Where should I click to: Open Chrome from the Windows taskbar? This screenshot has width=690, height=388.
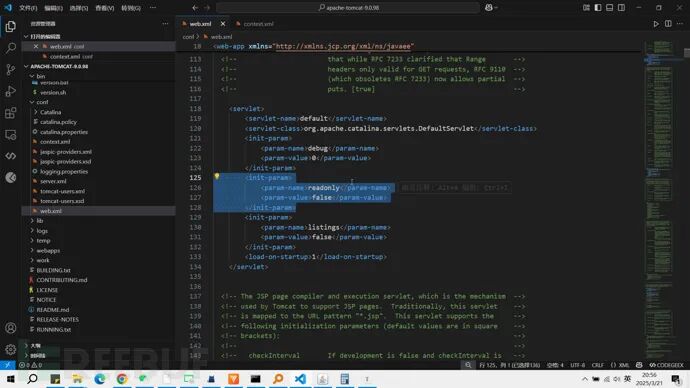coord(122,379)
